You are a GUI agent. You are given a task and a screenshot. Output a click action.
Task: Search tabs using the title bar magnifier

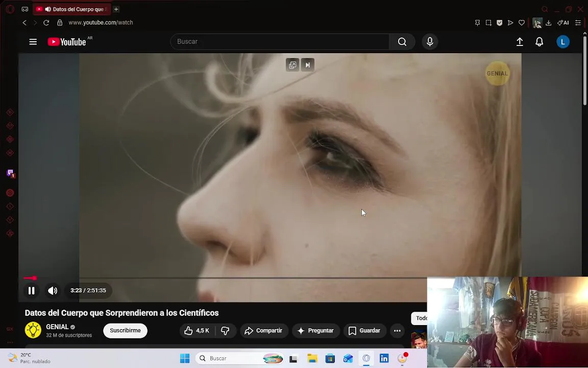[x=545, y=9]
